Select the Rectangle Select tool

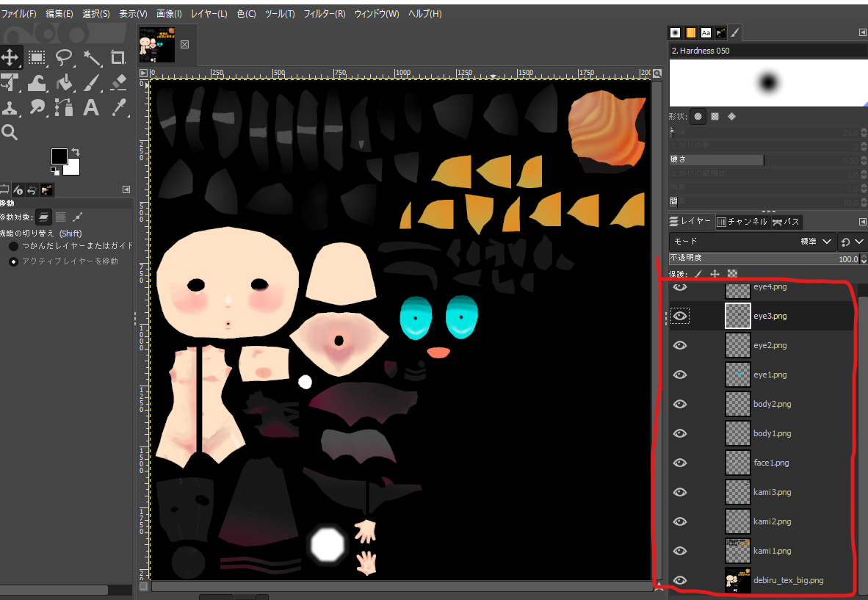(37, 57)
